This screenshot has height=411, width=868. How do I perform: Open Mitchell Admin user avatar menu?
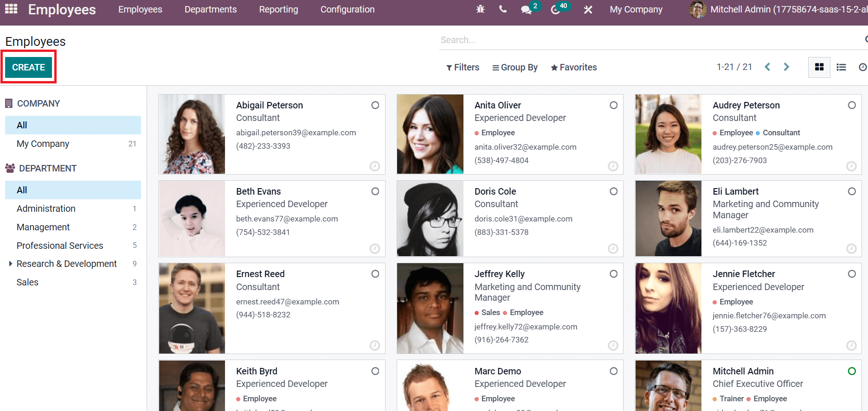tap(698, 9)
